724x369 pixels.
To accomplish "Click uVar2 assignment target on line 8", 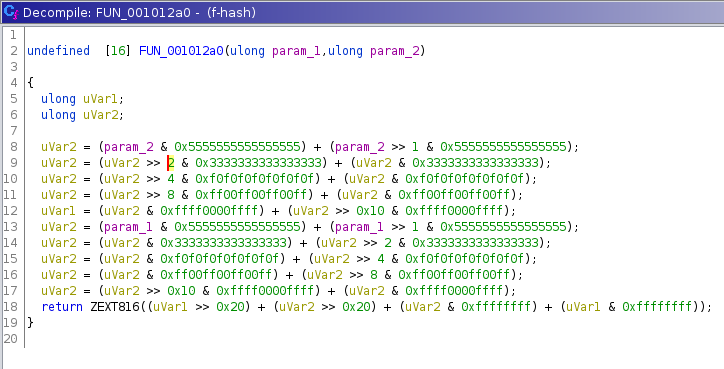I will pos(59,147).
